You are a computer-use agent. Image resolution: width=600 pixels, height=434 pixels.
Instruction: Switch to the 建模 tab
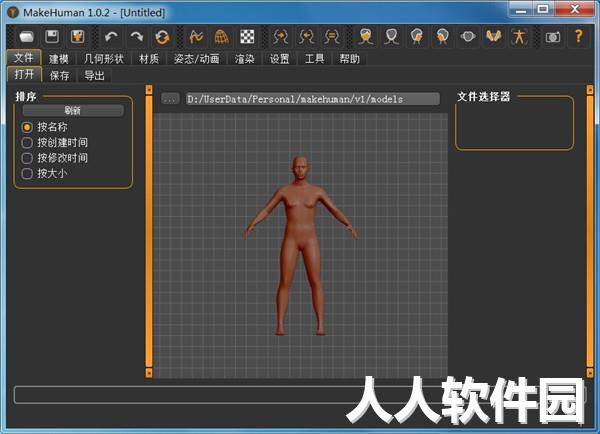coord(59,59)
